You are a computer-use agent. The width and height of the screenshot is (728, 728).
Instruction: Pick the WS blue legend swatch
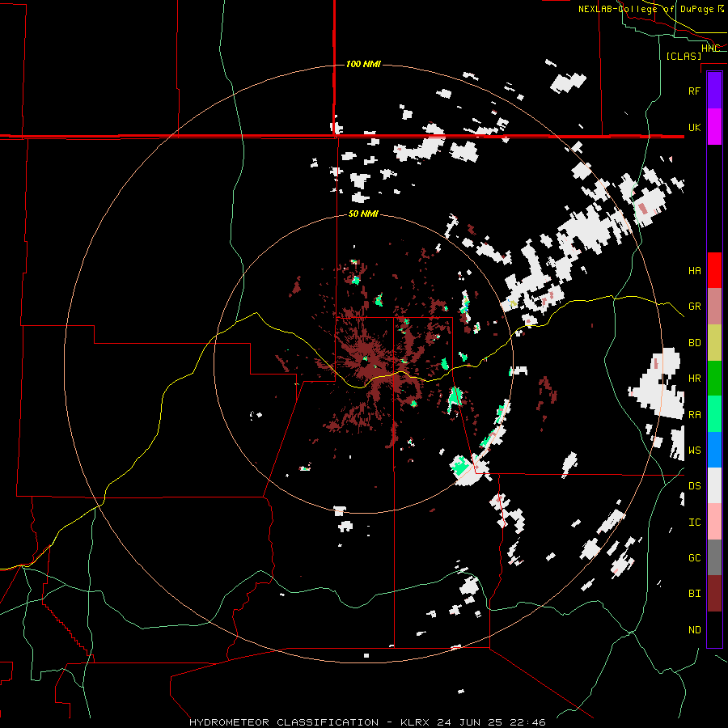714,450
